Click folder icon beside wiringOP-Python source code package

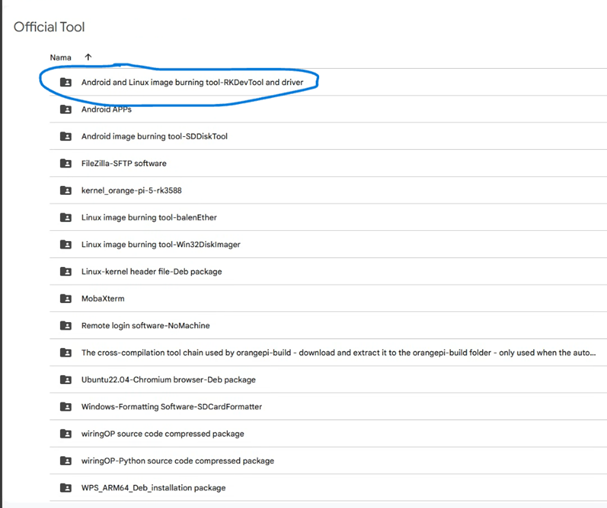(66, 461)
